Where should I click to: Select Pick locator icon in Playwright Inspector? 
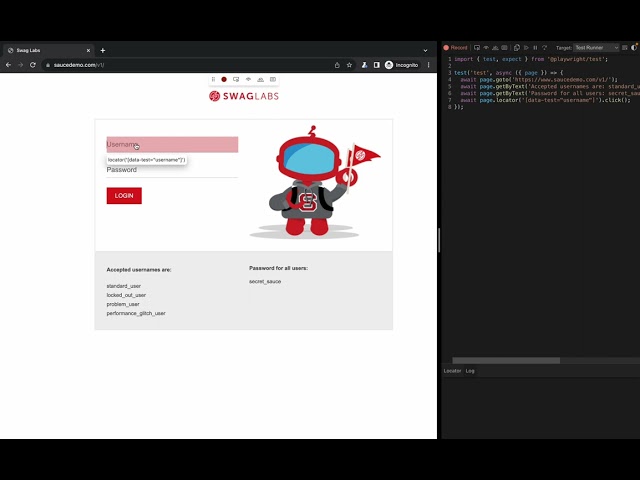(x=477, y=48)
